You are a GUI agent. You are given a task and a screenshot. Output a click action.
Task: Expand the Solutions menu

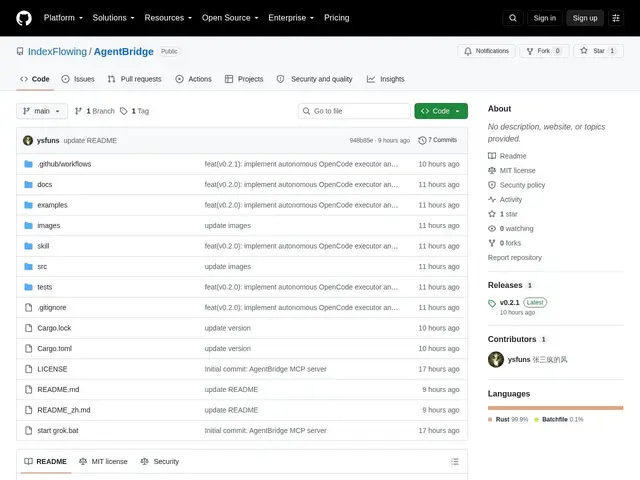click(113, 18)
